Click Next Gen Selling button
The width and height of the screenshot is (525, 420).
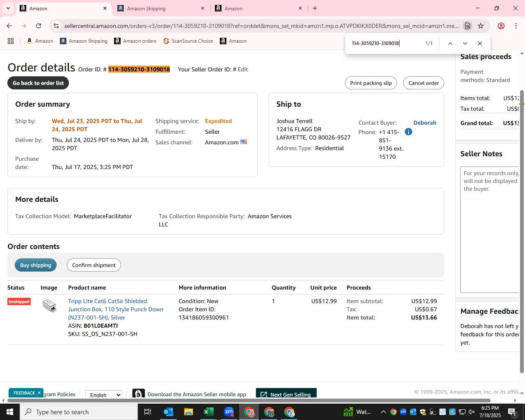(286, 394)
